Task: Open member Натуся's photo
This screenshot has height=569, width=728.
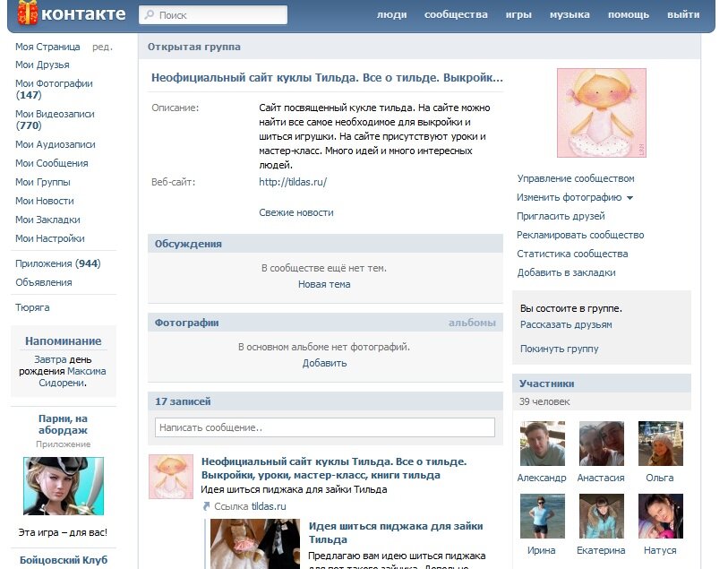Action: coord(661,516)
